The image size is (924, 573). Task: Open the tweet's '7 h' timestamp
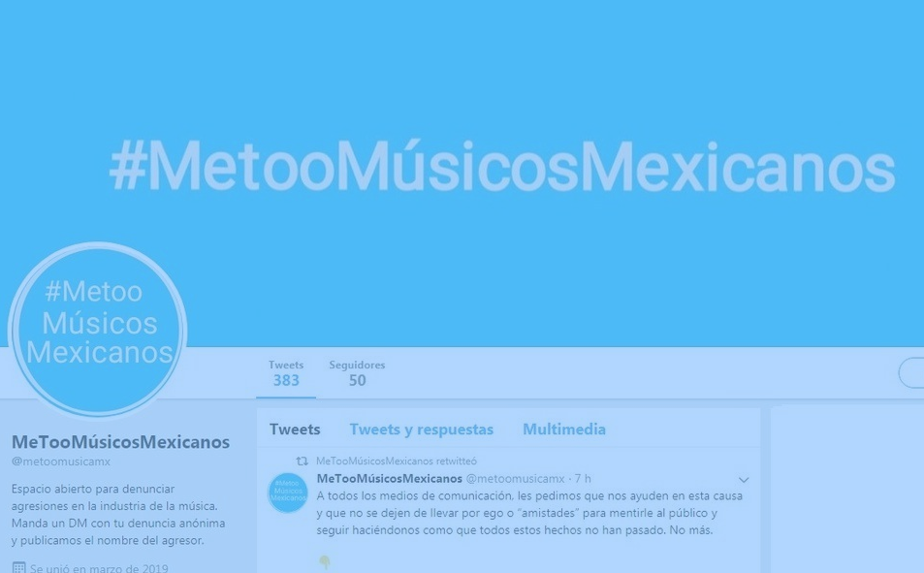(583, 479)
